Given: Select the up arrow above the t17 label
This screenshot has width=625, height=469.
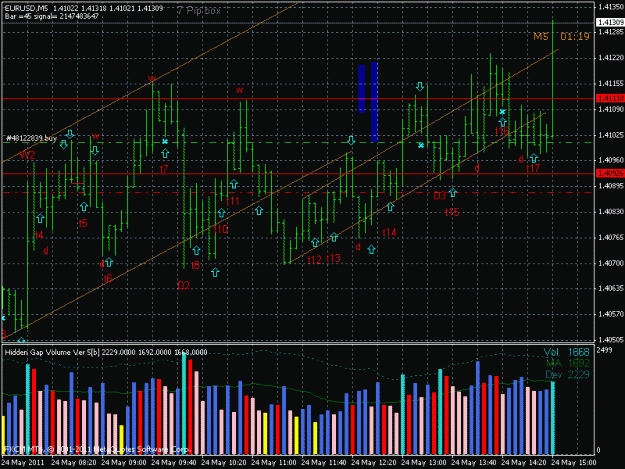Looking at the screenshot, I should click(534, 159).
